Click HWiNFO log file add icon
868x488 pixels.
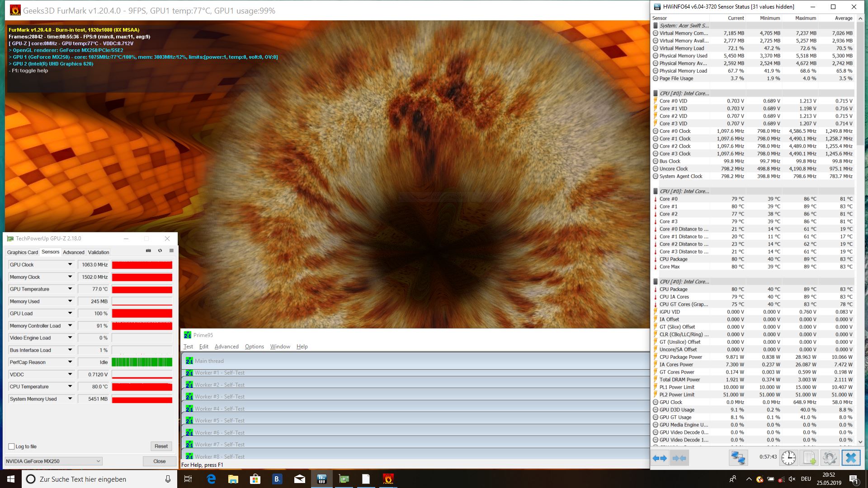tap(809, 458)
